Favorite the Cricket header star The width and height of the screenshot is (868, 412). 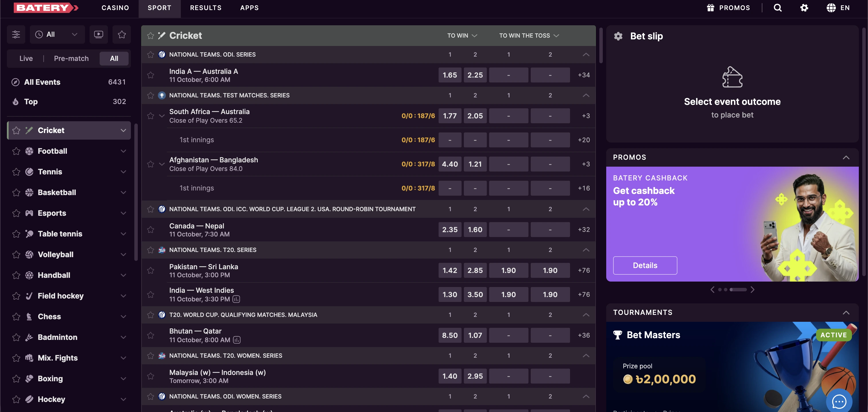click(x=151, y=35)
